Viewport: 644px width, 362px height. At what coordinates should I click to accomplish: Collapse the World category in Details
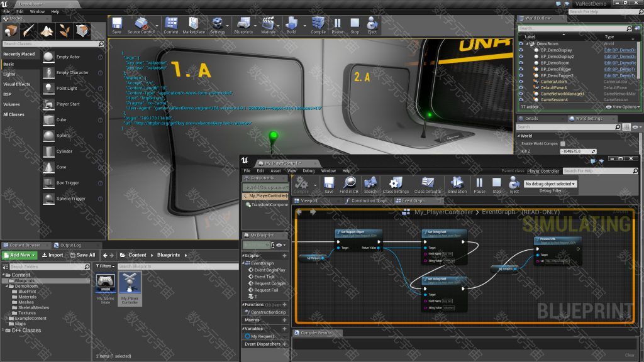pyautogui.click(x=519, y=136)
